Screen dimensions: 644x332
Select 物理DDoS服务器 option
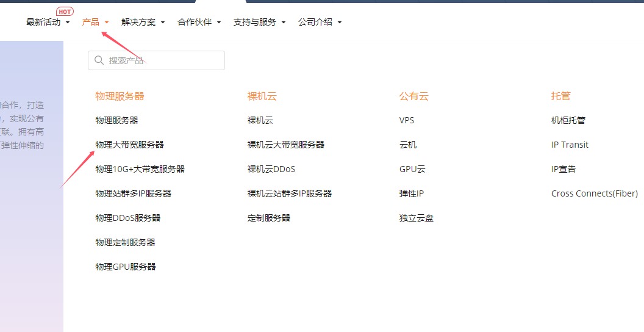127,218
